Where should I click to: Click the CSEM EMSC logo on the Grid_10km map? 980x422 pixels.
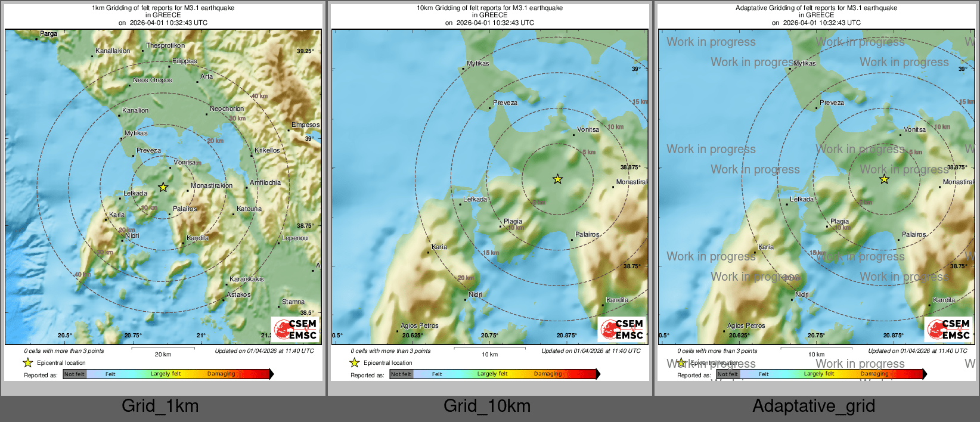(622, 330)
